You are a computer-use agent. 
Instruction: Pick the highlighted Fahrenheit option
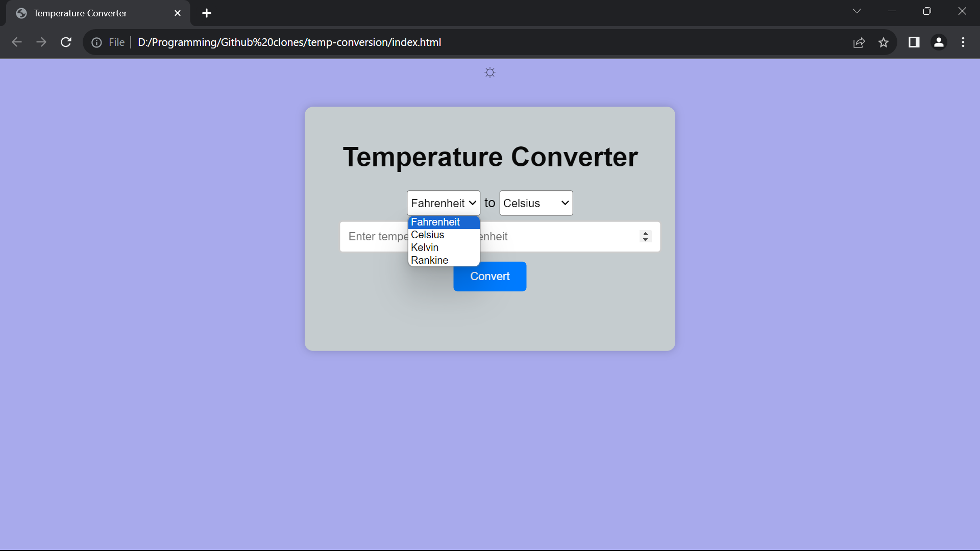tap(435, 222)
